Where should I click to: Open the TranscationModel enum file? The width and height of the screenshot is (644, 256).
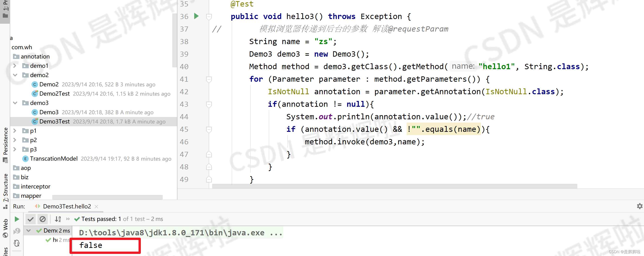(54, 158)
